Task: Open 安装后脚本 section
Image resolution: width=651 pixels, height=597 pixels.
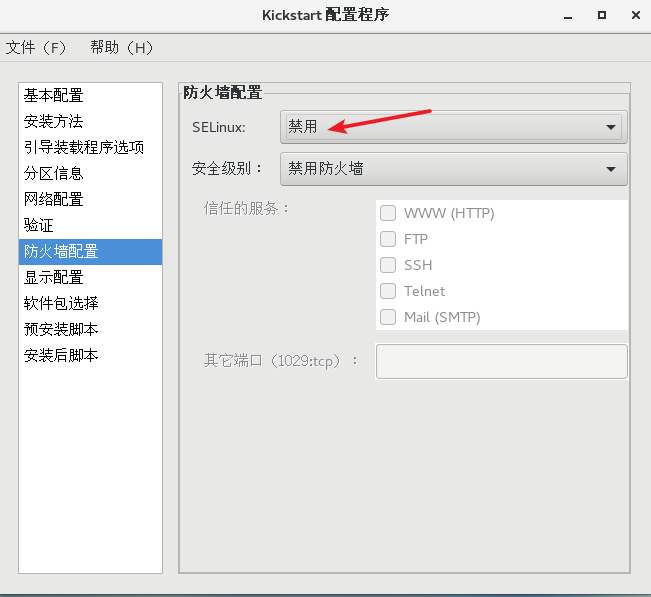Action: [91, 355]
